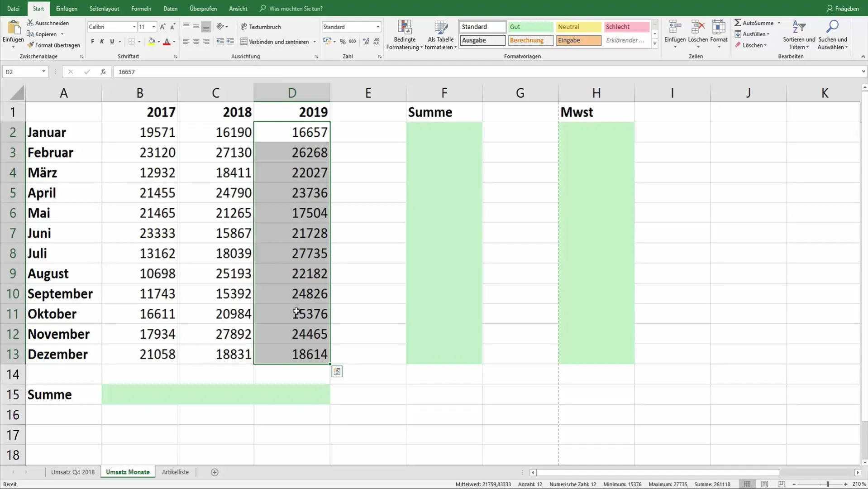Viewport: 868px width, 489px height.
Task: Align text vertically to the middle
Action: 196,27
